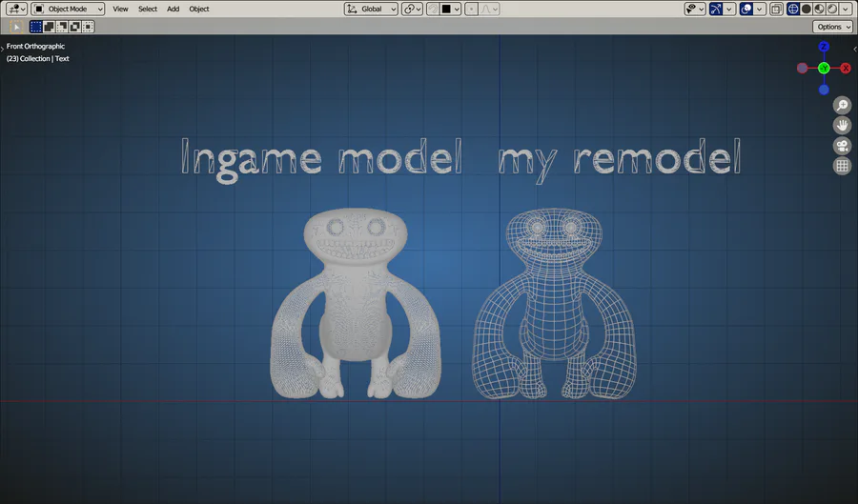Open the editor type selector

coord(16,9)
